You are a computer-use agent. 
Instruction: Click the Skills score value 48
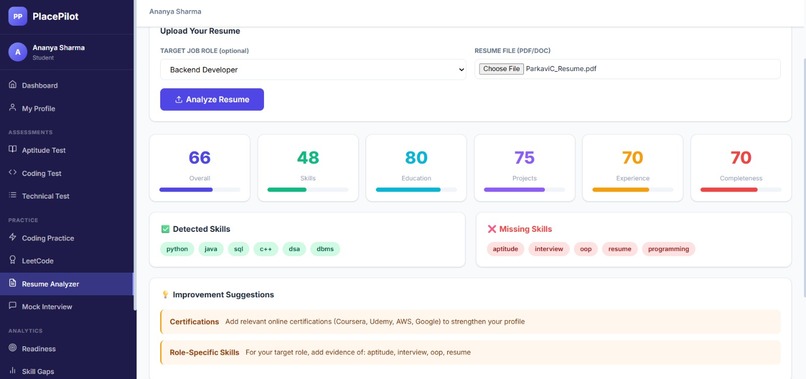click(308, 157)
